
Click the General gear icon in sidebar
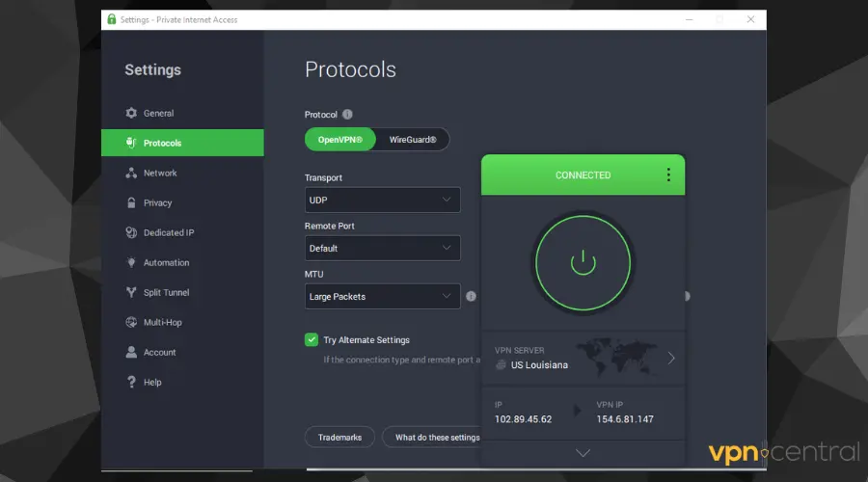tap(131, 114)
